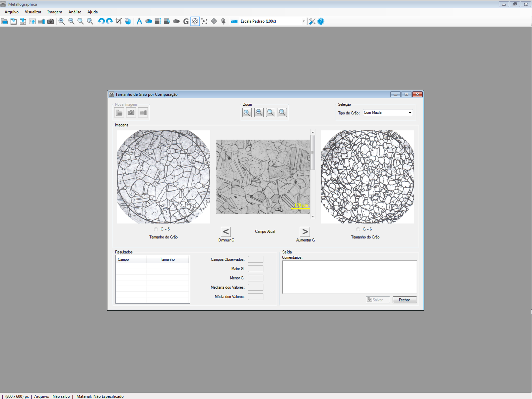Open the Imagem menu
The width and height of the screenshot is (532, 399).
(55, 12)
